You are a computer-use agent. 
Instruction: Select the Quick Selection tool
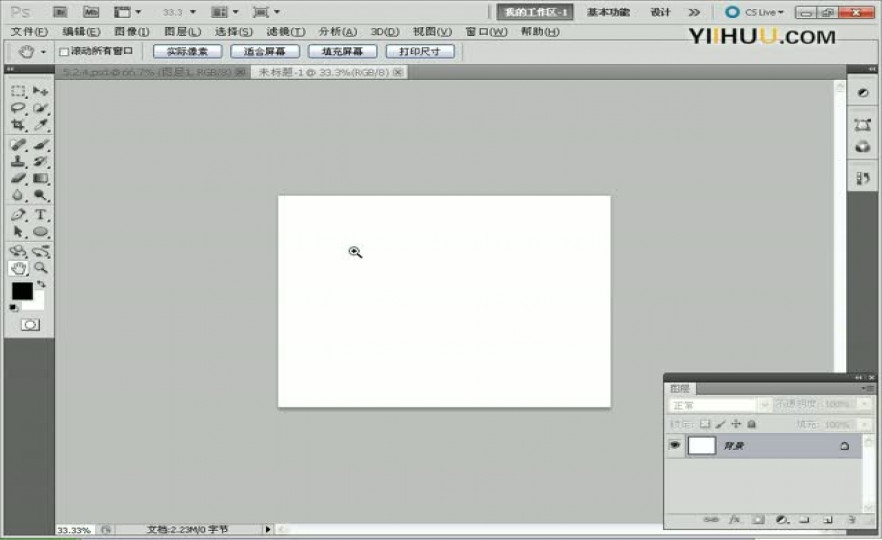click(x=40, y=108)
